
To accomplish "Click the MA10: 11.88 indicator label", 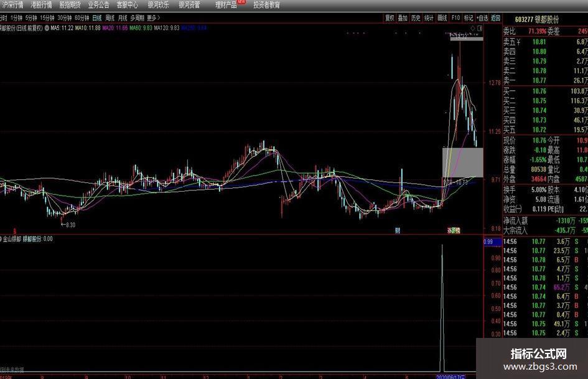I will 88,28.
